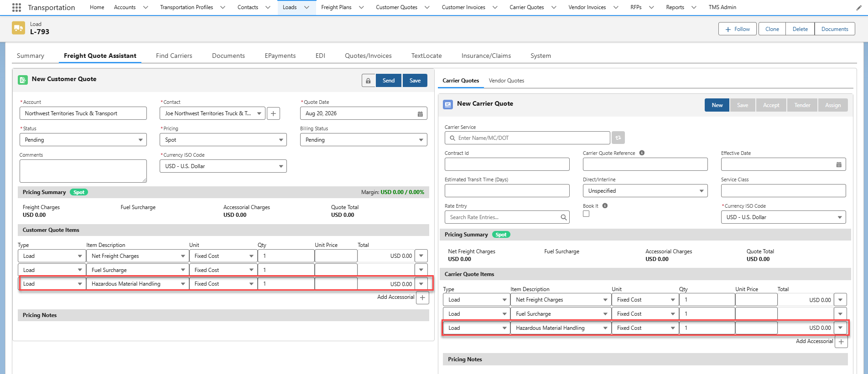Screen dimensions: 868x374
Task: Click the New Carrier Quote icon
Action: [448, 104]
